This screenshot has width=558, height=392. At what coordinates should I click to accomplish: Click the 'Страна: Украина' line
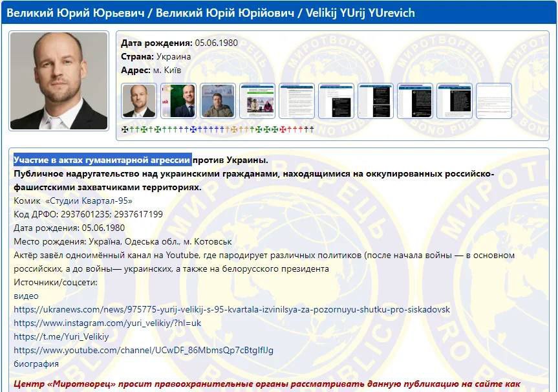[156, 57]
